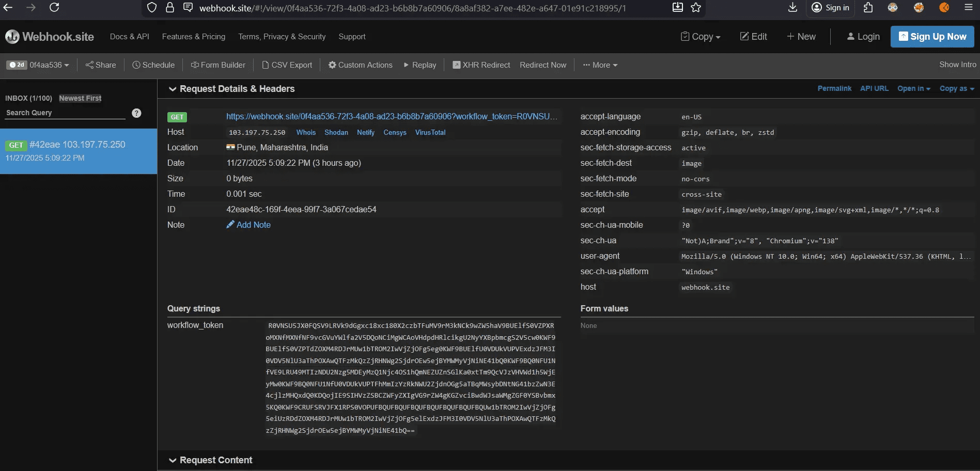Click the browser address bar URL
Viewport: 980px width, 471px height.
[x=412, y=8]
